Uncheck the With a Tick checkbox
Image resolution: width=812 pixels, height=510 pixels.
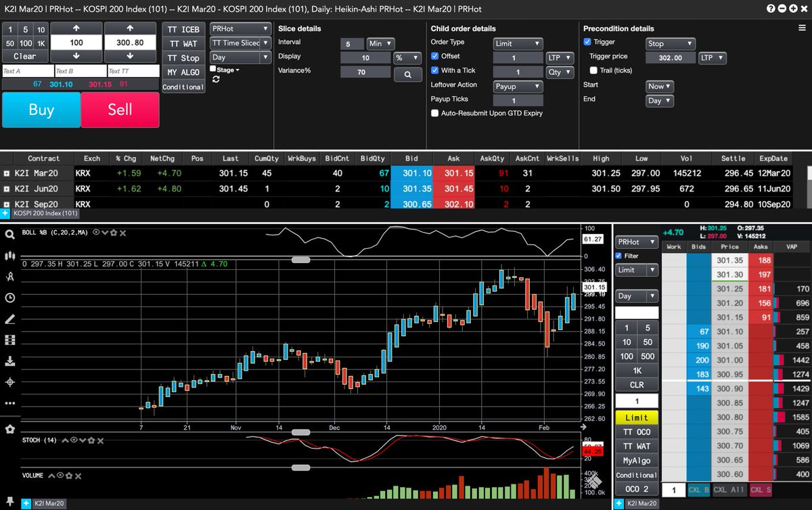(x=435, y=70)
